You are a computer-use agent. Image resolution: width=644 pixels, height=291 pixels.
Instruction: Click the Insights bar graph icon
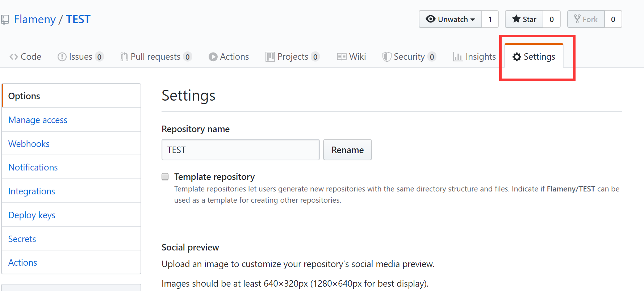coord(457,57)
